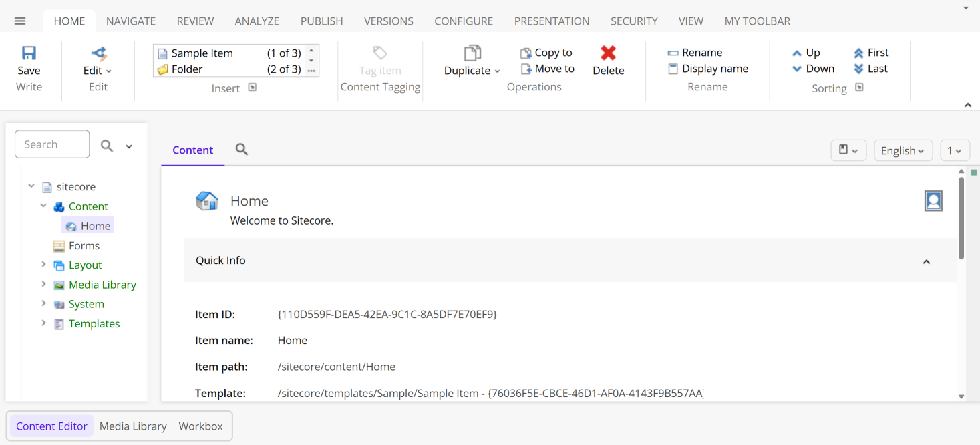Image resolution: width=980 pixels, height=445 pixels.
Task: Switch to Media Library bottom tab
Action: point(133,426)
